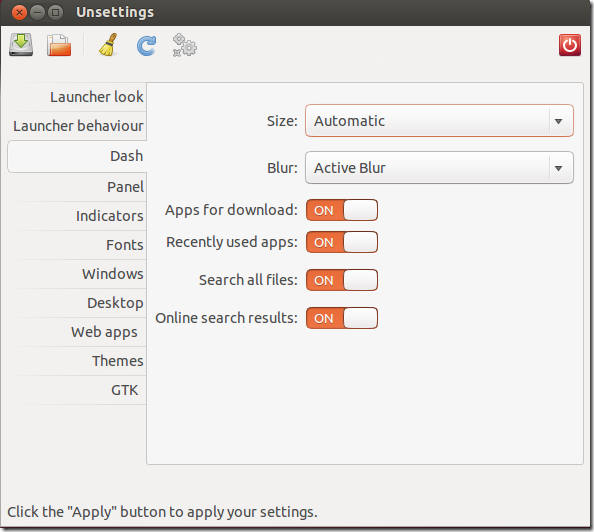Screen dimensions: 594x532
Task: Click the Apps for download: label
Action: tap(231, 210)
